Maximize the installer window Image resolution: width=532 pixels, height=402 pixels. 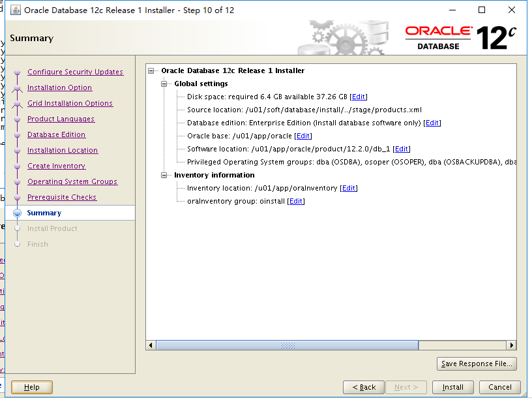click(481, 10)
